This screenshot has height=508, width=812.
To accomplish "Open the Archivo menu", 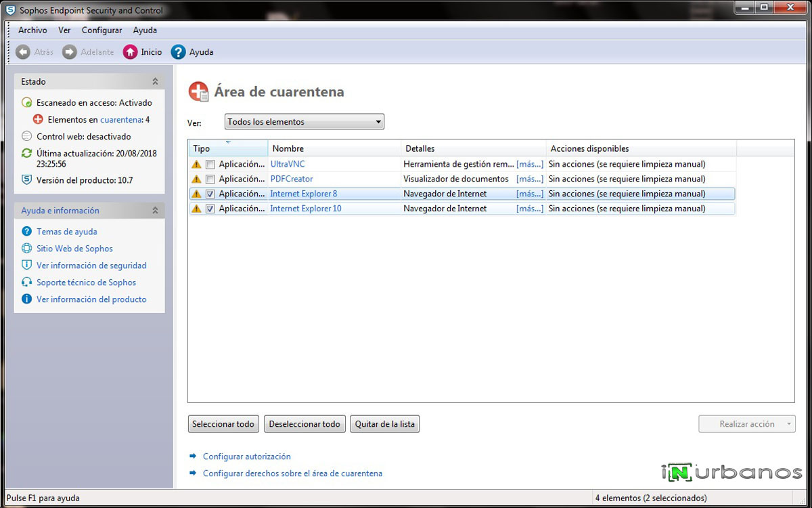I will click(x=32, y=30).
